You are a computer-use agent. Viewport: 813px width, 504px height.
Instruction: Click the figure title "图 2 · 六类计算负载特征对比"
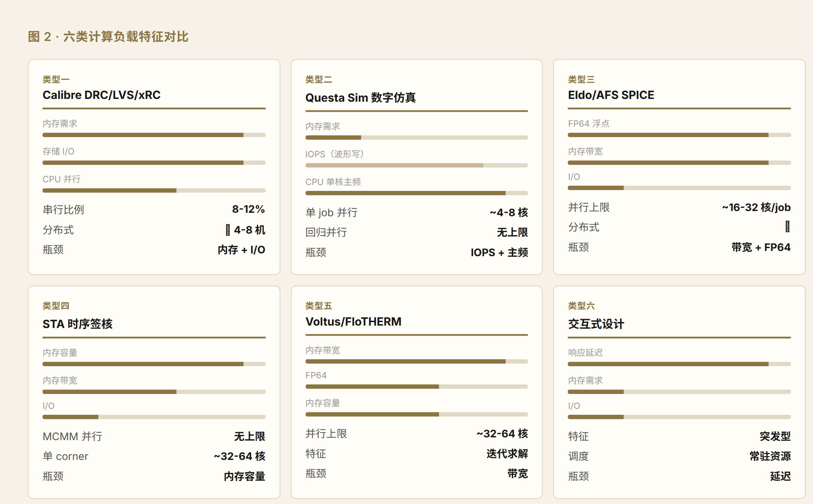coord(108,36)
